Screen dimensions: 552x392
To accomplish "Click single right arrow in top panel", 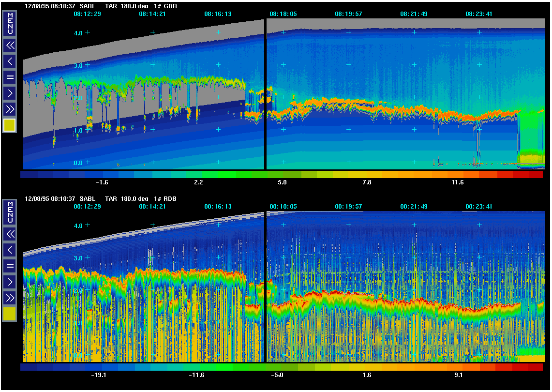I will click(x=10, y=92).
